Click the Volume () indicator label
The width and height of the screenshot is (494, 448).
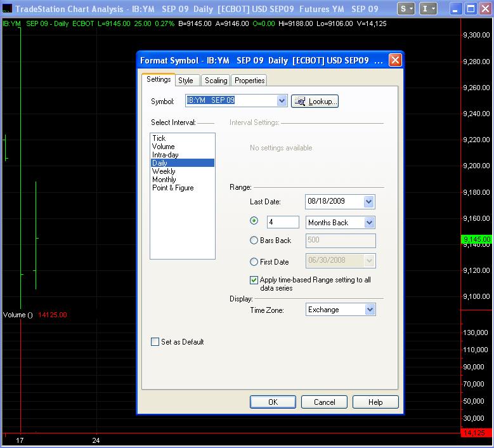pos(18,315)
